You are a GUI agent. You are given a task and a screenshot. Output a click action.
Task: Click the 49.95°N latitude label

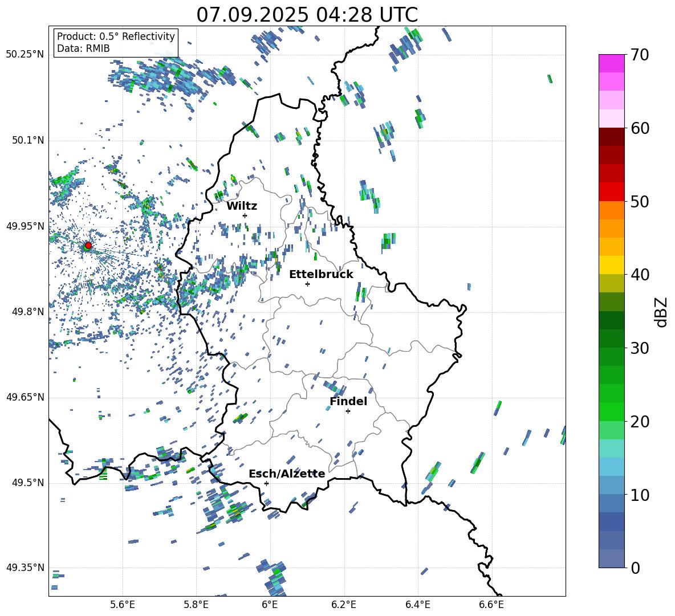click(x=25, y=226)
